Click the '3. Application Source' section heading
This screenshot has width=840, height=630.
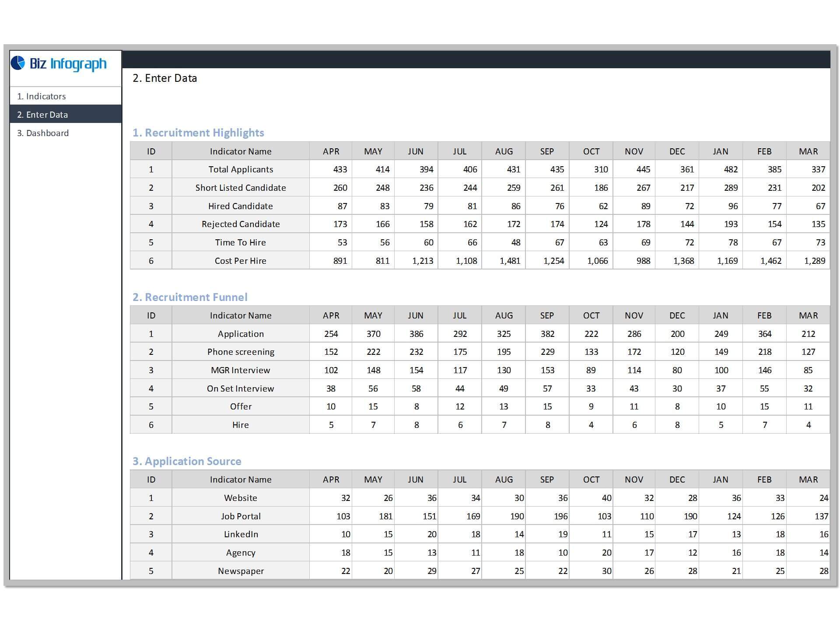(187, 461)
